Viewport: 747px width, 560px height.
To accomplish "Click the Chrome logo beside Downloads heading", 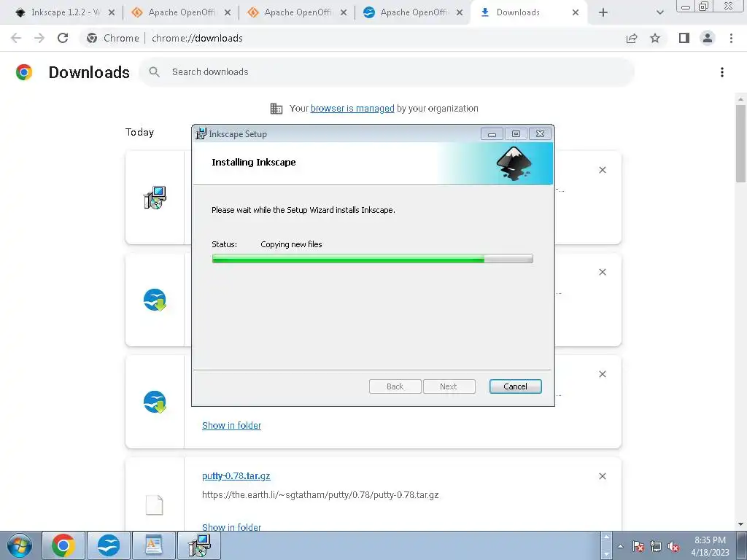I will tap(24, 72).
